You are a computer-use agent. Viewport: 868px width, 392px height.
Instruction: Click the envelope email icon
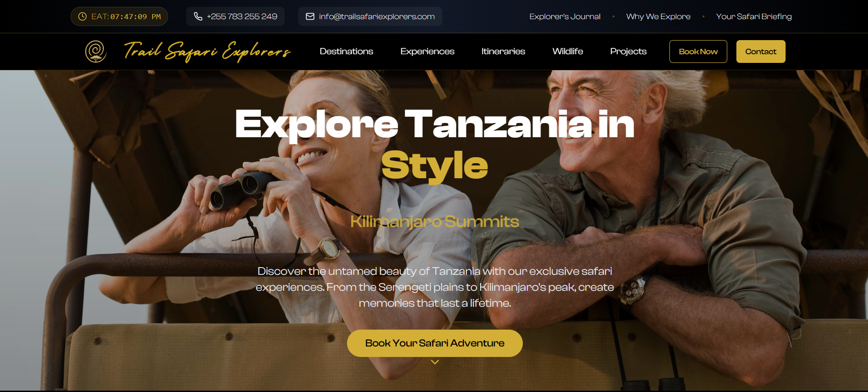point(310,16)
